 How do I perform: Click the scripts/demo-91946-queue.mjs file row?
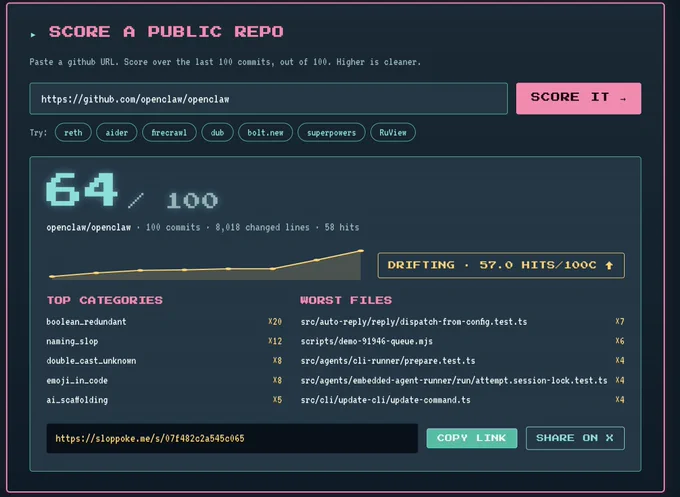(462, 341)
